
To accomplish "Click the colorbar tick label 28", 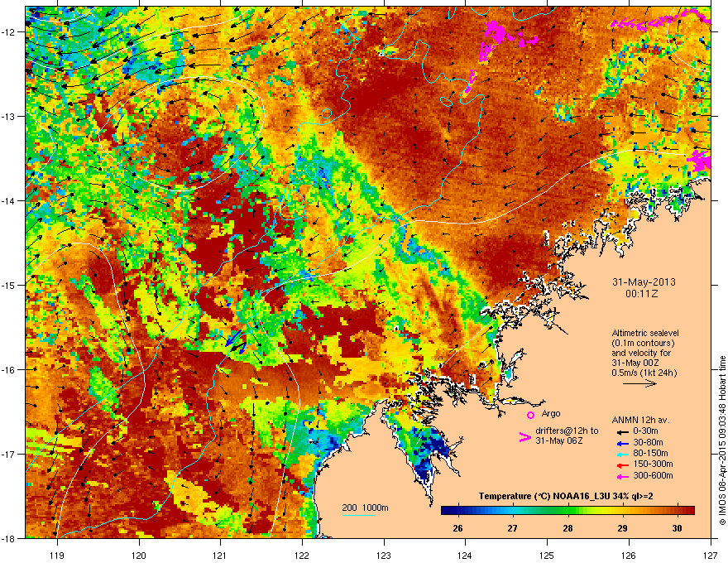I will coord(568,528).
